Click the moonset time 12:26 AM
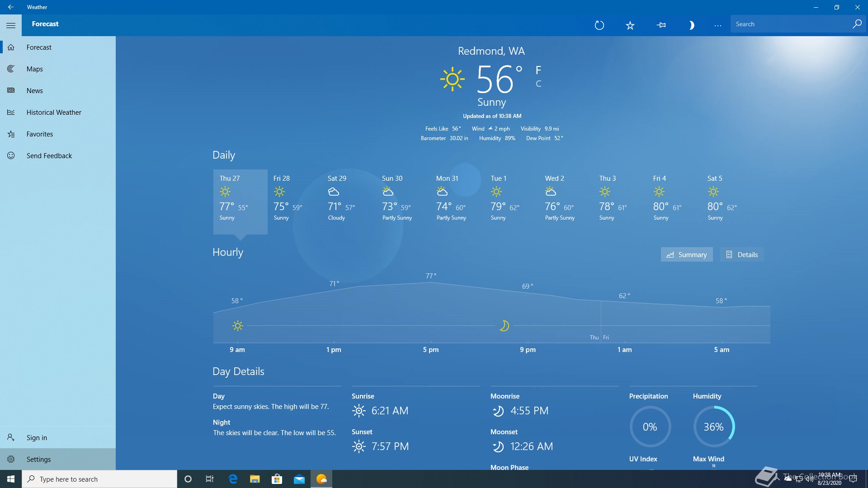Image resolution: width=868 pixels, height=488 pixels. tap(532, 446)
